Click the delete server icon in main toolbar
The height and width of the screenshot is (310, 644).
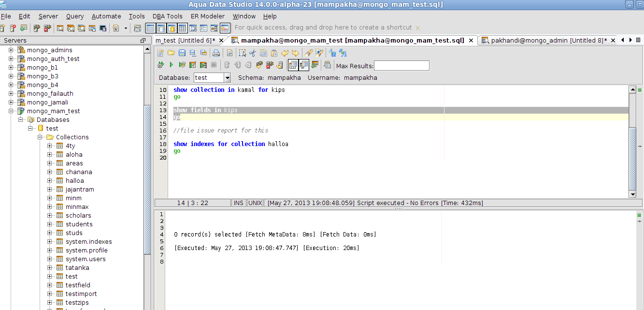tap(13, 28)
